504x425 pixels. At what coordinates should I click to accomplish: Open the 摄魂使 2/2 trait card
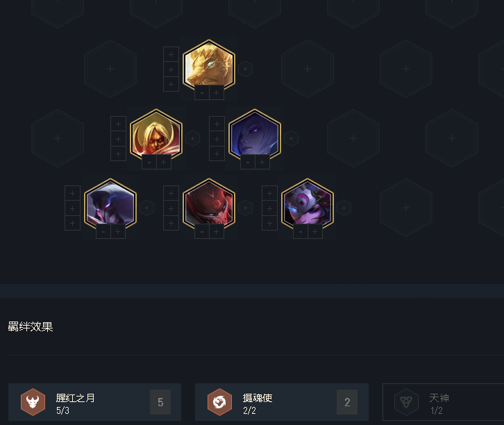click(x=282, y=402)
